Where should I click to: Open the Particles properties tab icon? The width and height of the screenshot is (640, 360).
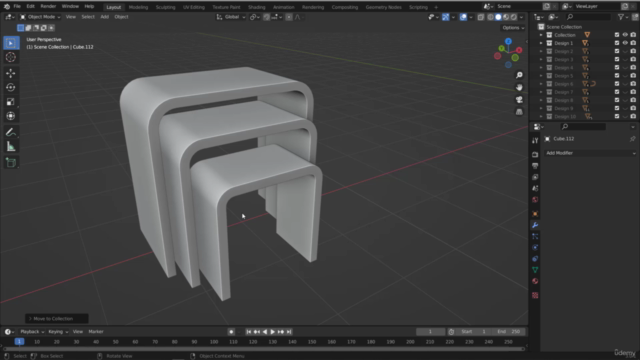point(535,236)
